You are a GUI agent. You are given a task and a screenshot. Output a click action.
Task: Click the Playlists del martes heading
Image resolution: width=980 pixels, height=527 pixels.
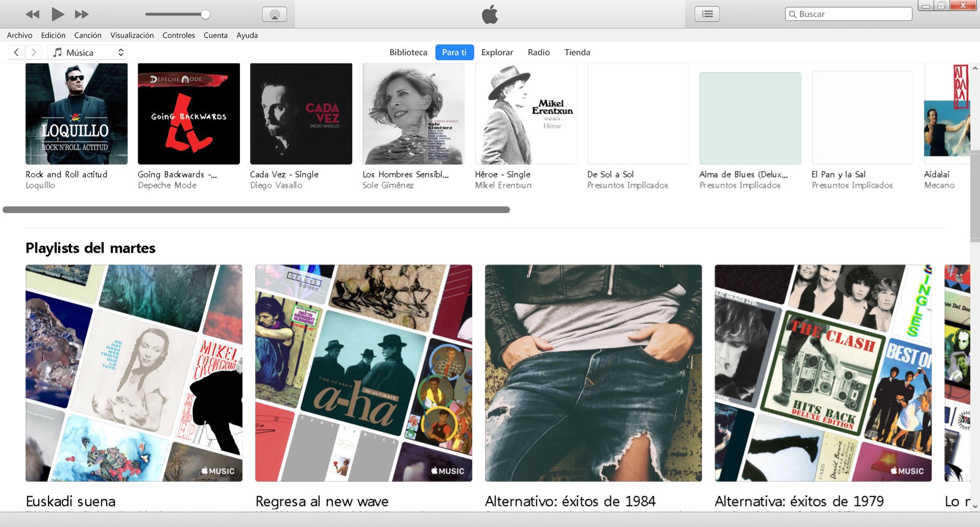(90, 248)
